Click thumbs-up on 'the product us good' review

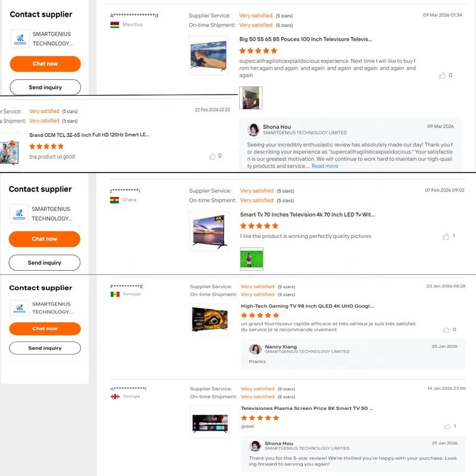click(212, 156)
